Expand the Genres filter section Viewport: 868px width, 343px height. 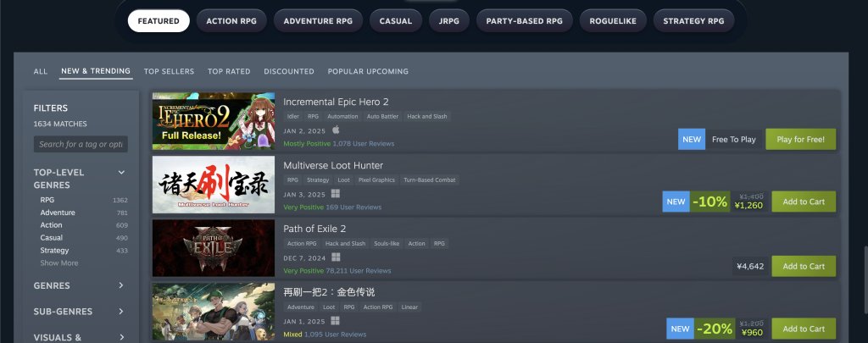81,286
